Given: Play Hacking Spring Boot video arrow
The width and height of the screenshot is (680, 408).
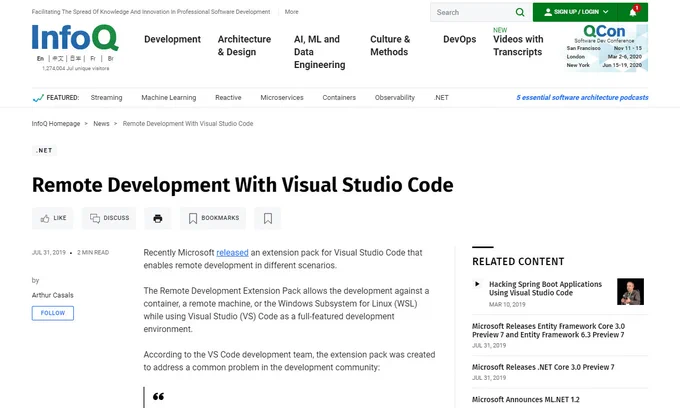Looking at the screenshot, I should (477, 284).
